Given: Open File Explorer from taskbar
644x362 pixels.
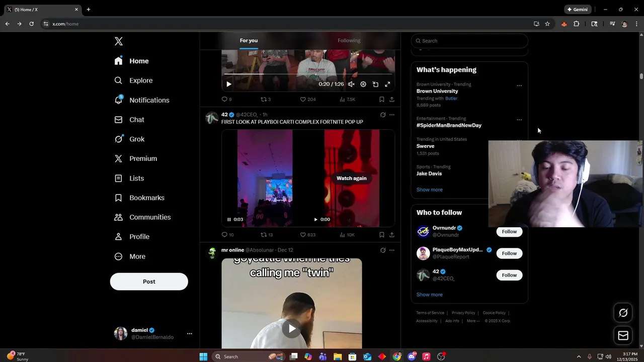Looking at the screenshot, I should [338, 356].
